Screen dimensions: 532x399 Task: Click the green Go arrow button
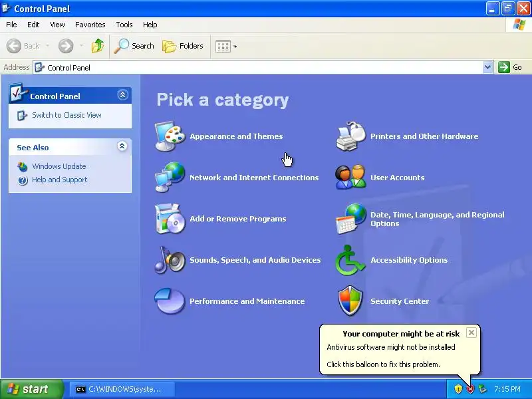click(504, 67)
